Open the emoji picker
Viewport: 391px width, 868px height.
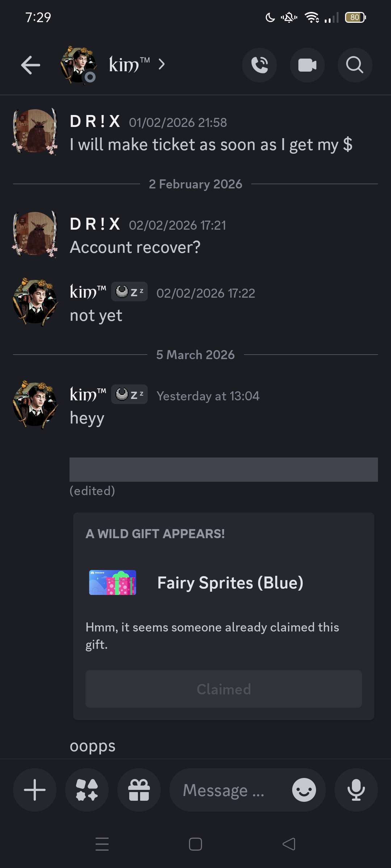pyautogui.click(x=304, y=790)
